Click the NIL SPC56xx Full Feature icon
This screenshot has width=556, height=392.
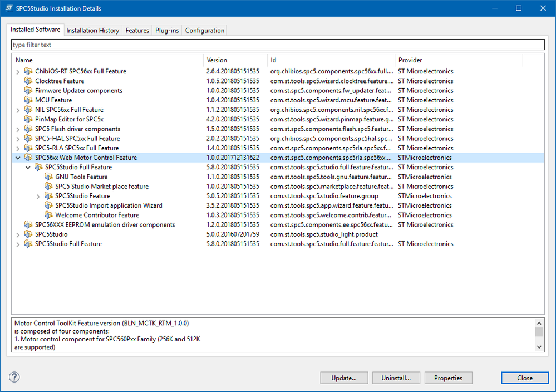(28, 110)
